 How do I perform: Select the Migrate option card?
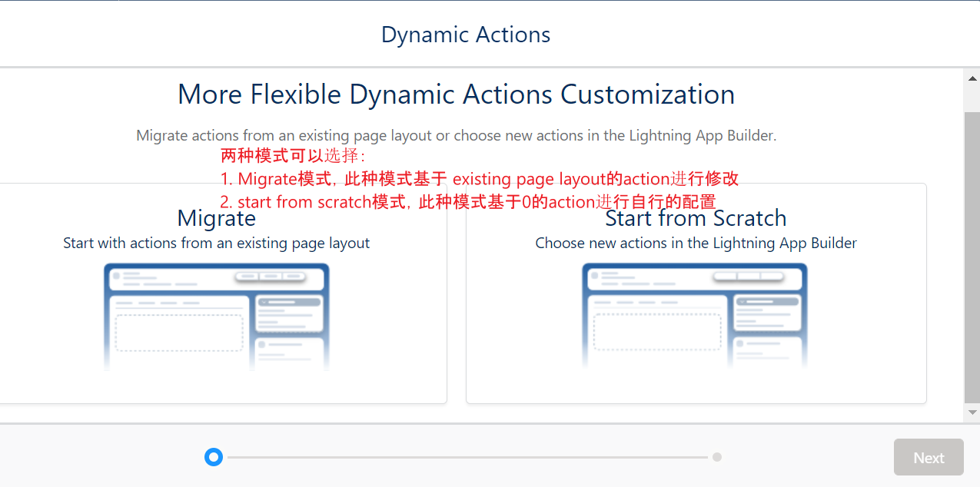[x=223, y=293]
